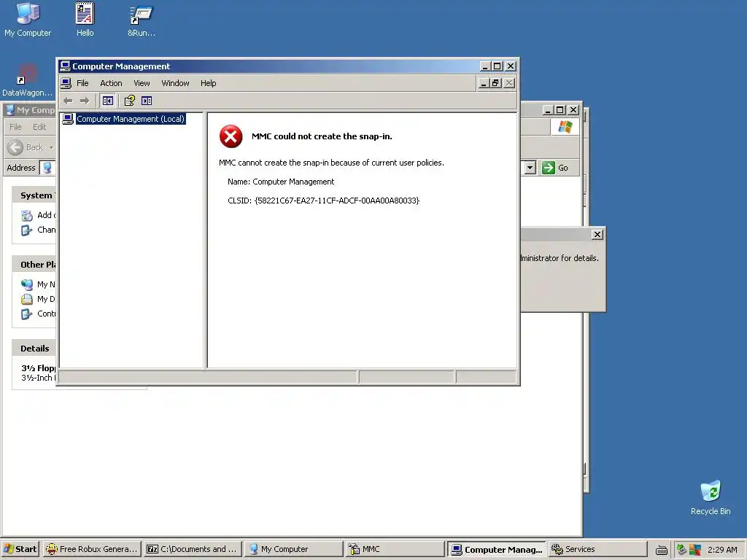Open the DataWagon desktop shortcut

click(27, 80)
